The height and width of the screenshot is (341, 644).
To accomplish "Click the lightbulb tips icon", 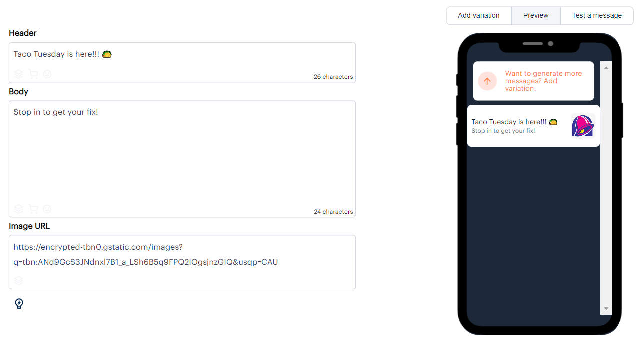I will [x=19, y=304].
